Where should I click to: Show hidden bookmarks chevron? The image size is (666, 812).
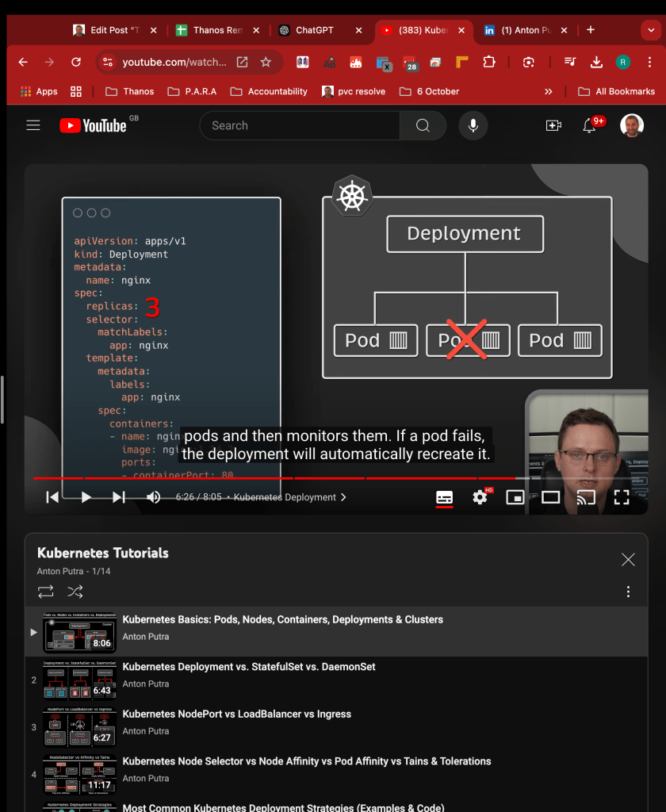[549, 92]
